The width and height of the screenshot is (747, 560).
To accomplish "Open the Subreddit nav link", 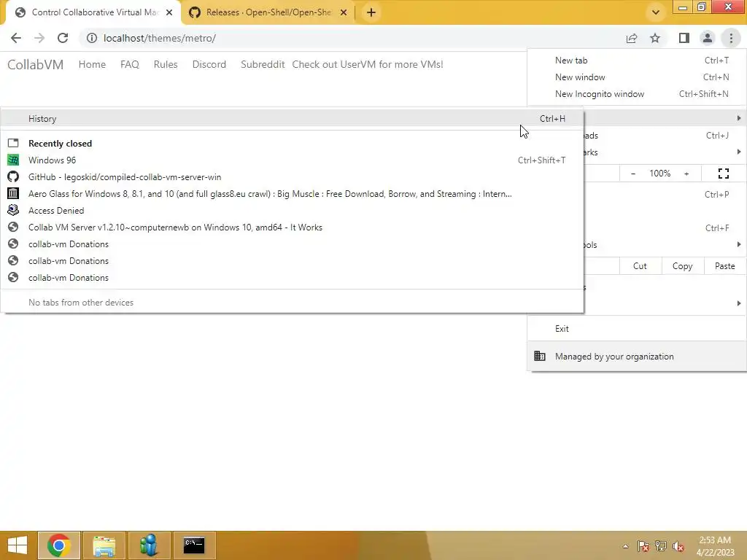I will coord(263,64).
